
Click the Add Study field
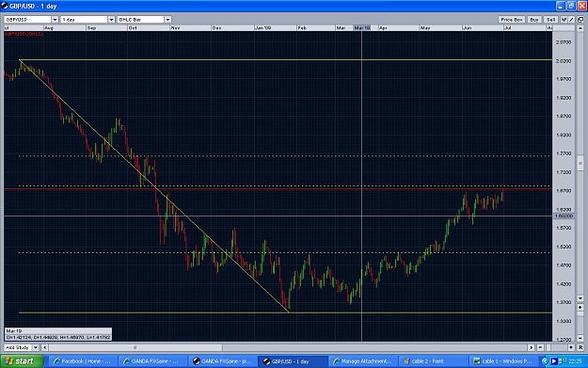pyautogui.click(x=19, y=347)
